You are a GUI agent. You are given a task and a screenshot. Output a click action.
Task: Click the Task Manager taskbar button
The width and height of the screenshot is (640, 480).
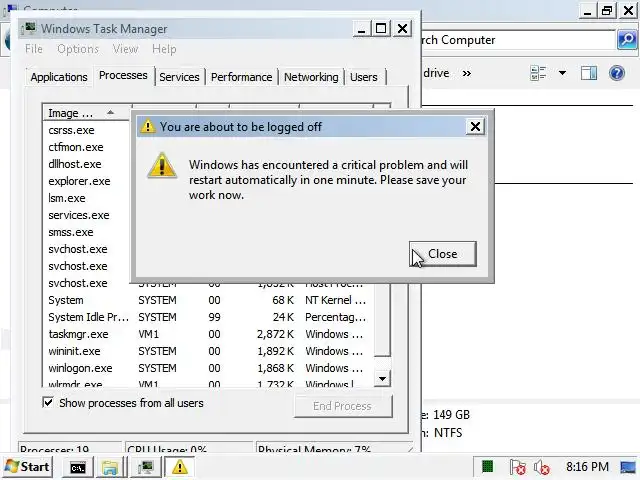click(146, 467)
